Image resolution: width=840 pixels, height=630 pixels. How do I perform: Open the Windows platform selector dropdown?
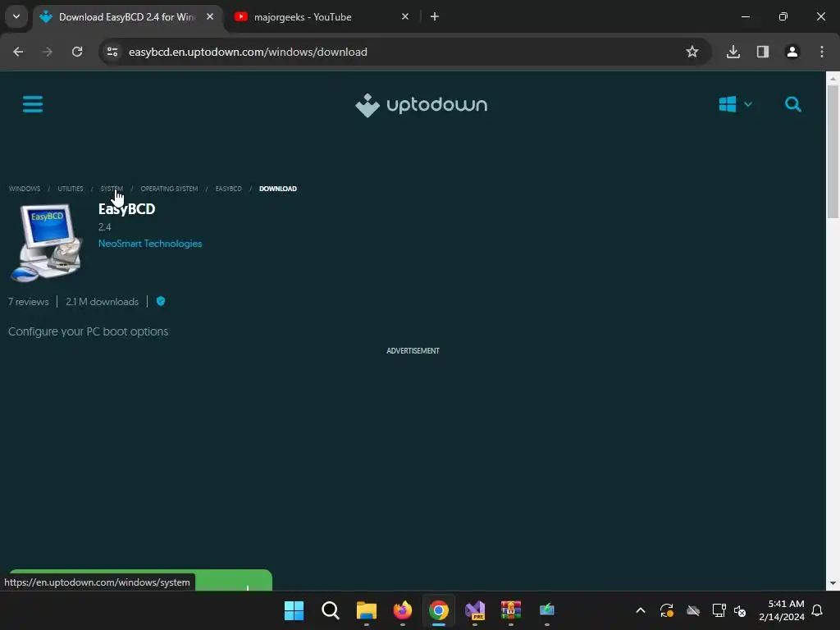(x=736, y=104)
